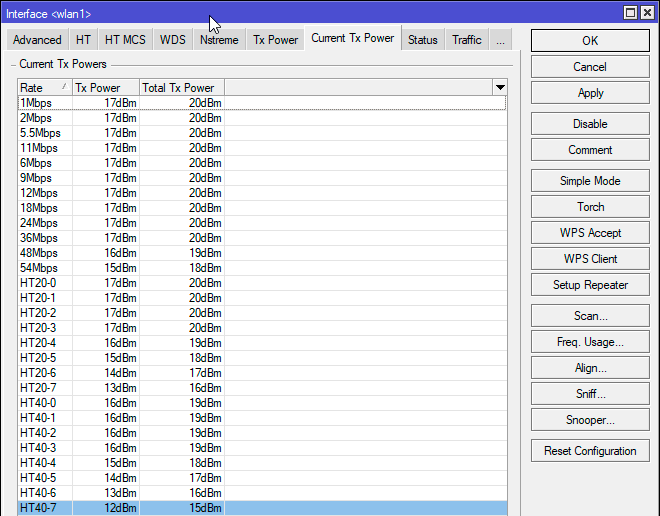660x516 pixels.
Task: Click the Total Tx Power column header
Action: [x=181, y=88]
